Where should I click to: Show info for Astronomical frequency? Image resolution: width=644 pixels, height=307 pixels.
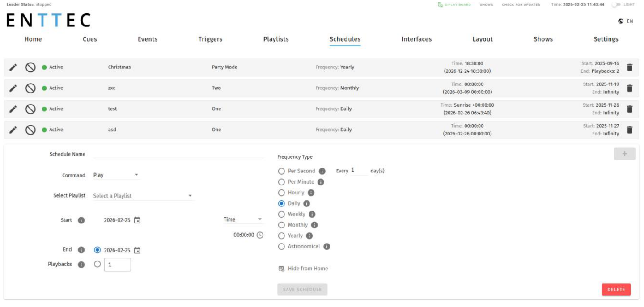click(x=326, y=246)
